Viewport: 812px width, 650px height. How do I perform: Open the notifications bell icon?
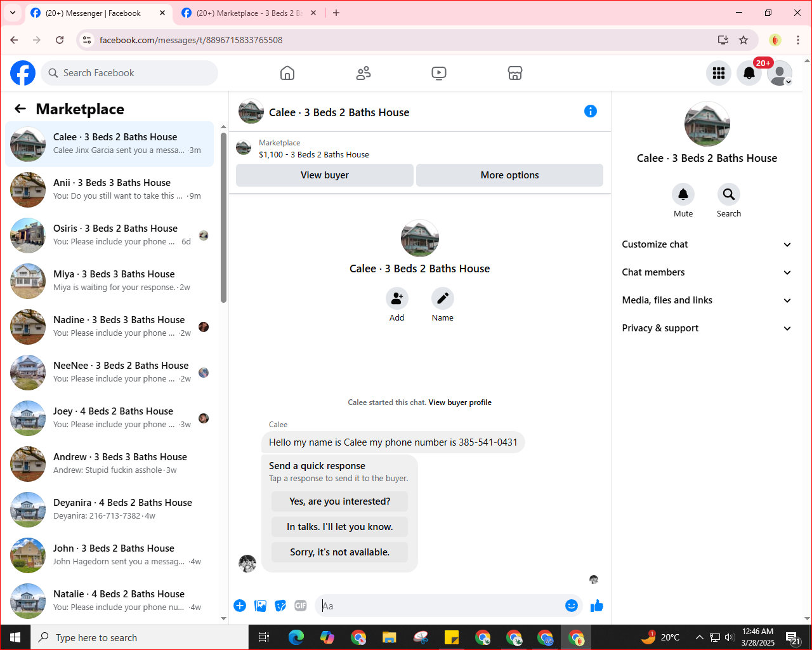pyautogui.click(x=749, y=73)
